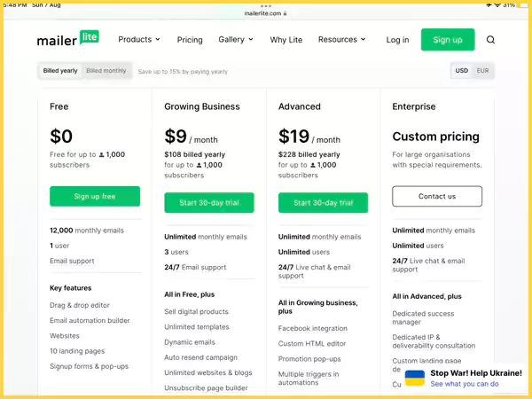The width and height of the screenshot is (532, 399).
Task: Click Save up to 15% by paying yearly
Action: [x=183, y=72]
